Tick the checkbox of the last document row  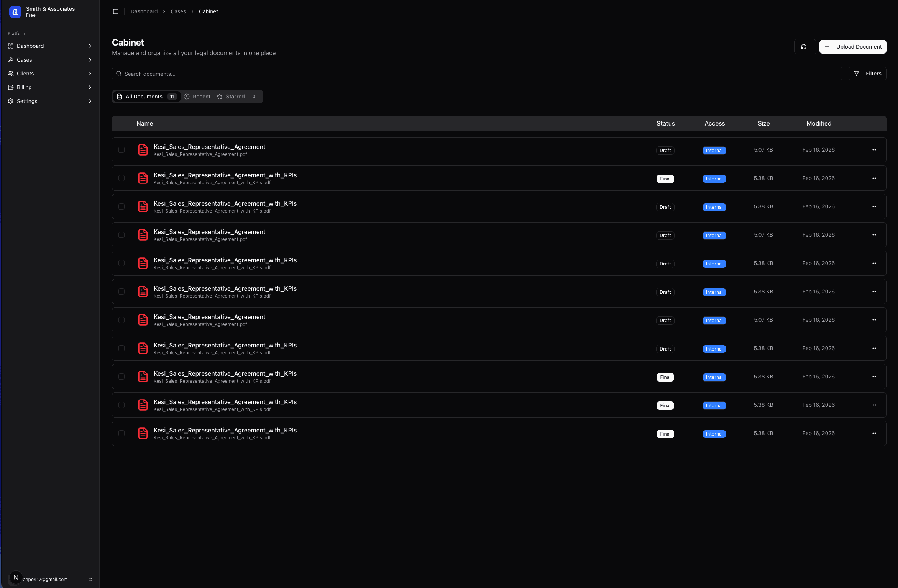coord(121,433)
